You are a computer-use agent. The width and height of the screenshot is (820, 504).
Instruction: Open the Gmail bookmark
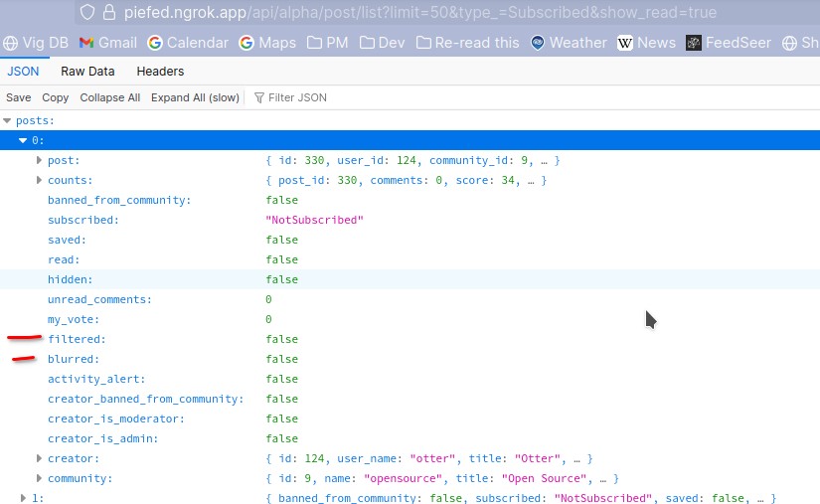click(x=107, y=43)
